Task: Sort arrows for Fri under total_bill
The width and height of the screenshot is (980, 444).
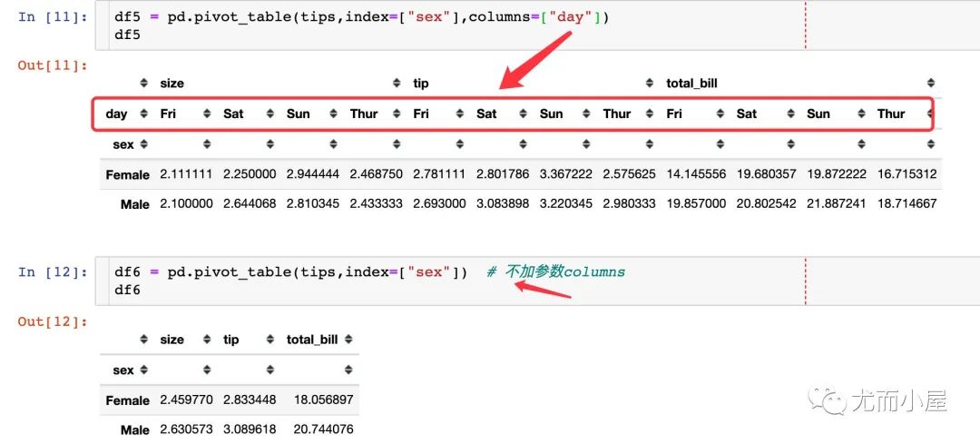Action: click(x=720, y=113)
